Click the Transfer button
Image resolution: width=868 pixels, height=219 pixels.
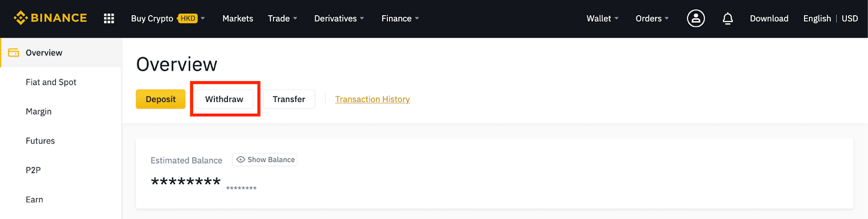pyautogui.click(x=289, y=99)
